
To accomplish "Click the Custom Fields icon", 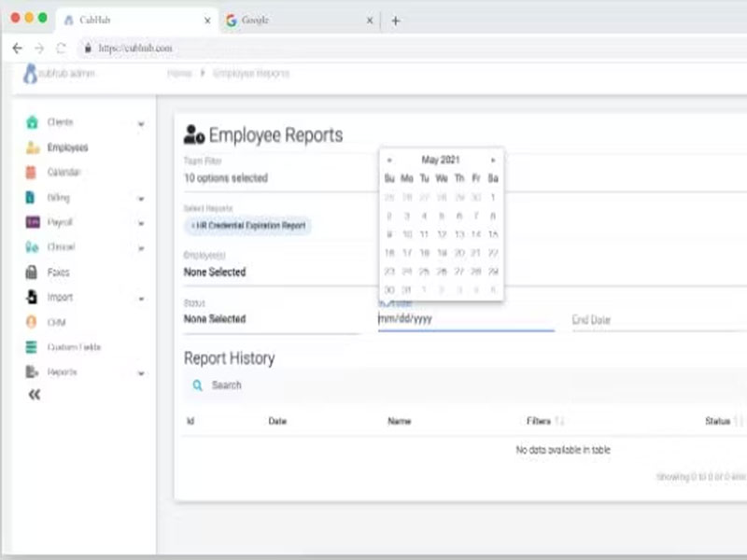I will coord(31,347).
